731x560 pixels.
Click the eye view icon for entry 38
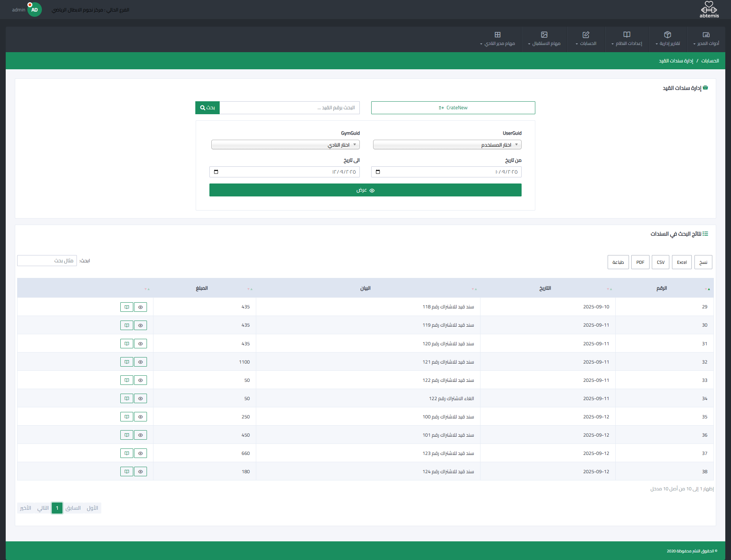pos(140,472)
